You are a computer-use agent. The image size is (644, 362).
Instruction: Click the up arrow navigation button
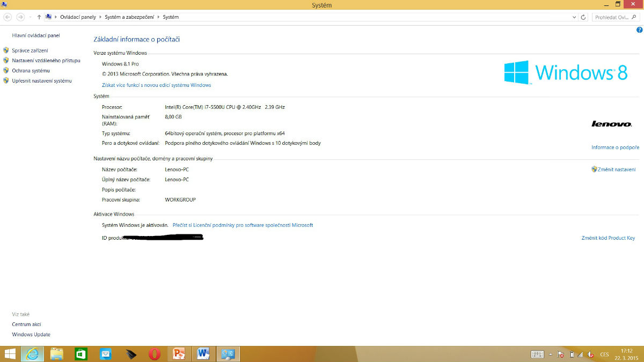(x=39, y=17)
